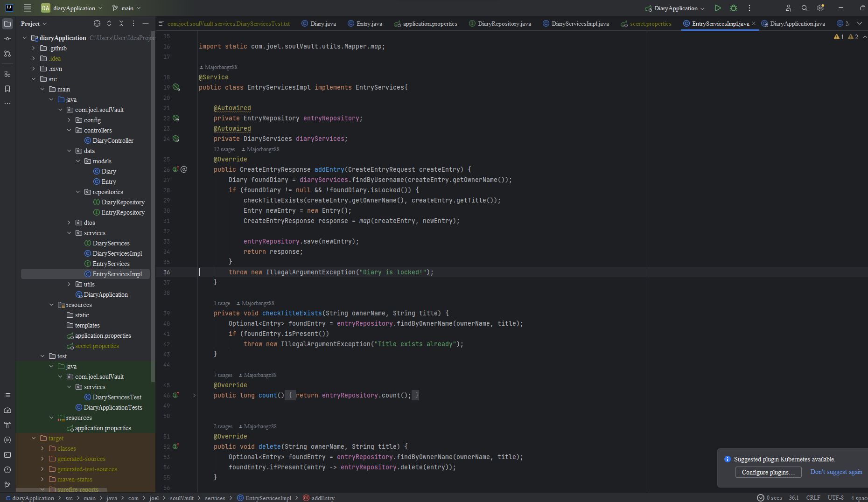Click the Collapse All icon in Project panel
868x502 pixels.
(x=121, y=23)
